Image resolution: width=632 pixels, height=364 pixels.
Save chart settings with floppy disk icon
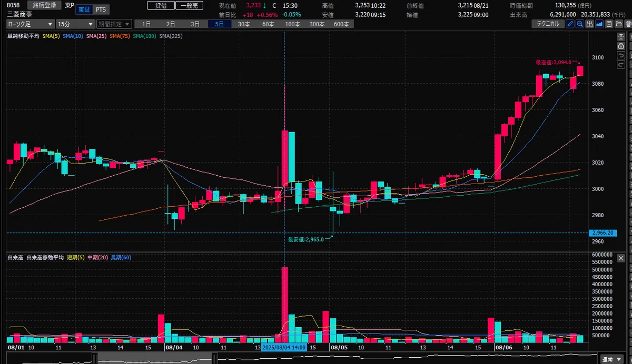[609, 24]
